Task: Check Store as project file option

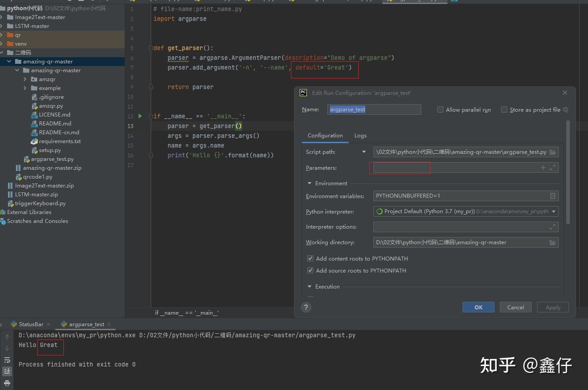Action: (x=504, y=109)
